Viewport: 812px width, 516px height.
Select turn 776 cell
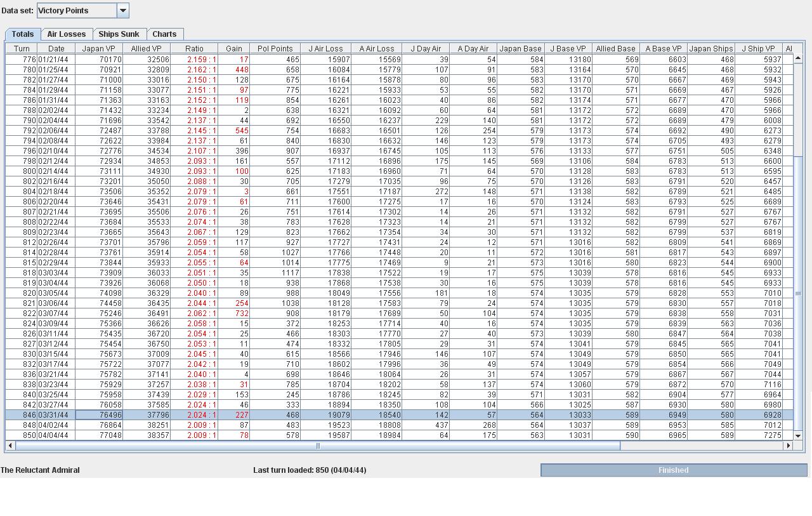[x=22, y=60]
